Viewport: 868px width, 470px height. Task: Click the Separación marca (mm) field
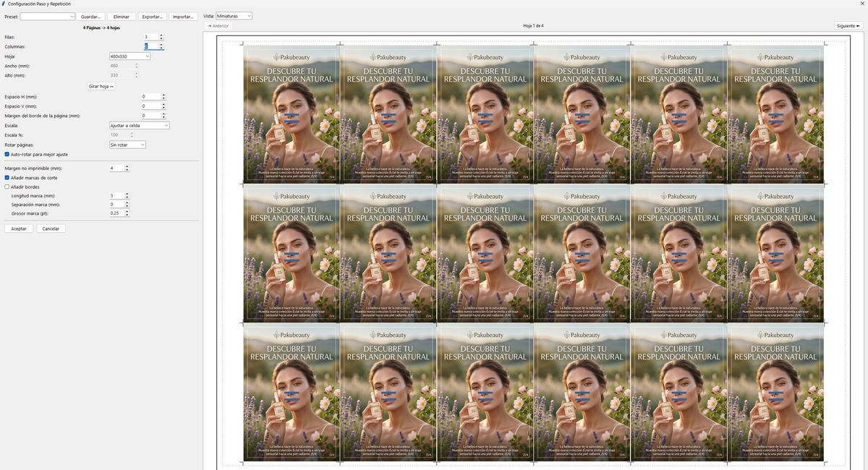116,205
